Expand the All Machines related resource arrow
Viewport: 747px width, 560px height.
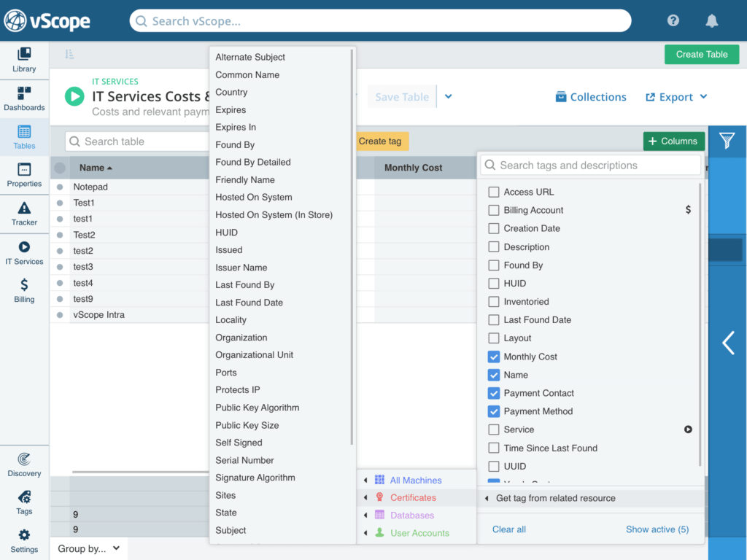pyautogui.click(x=365, y=480)
